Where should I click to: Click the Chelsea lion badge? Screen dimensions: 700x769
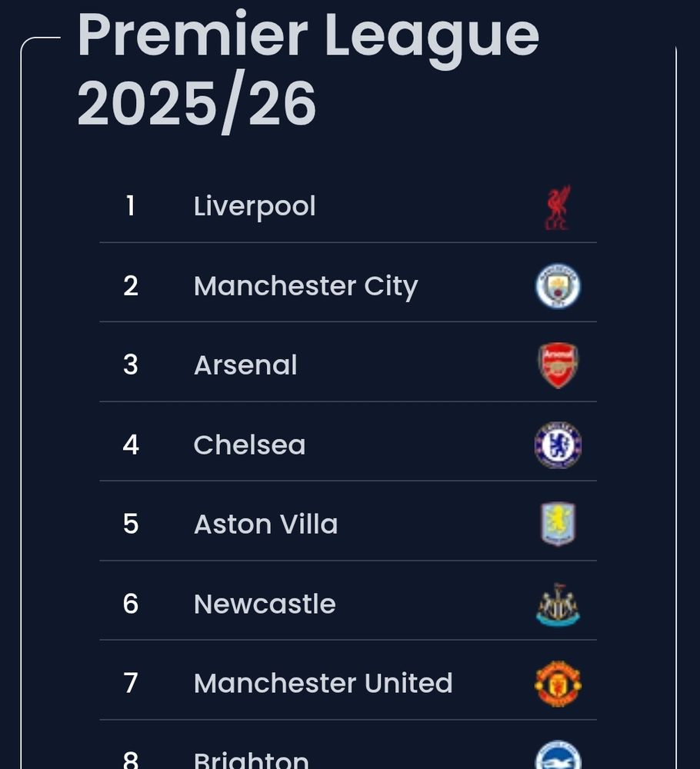click(558, 445)
